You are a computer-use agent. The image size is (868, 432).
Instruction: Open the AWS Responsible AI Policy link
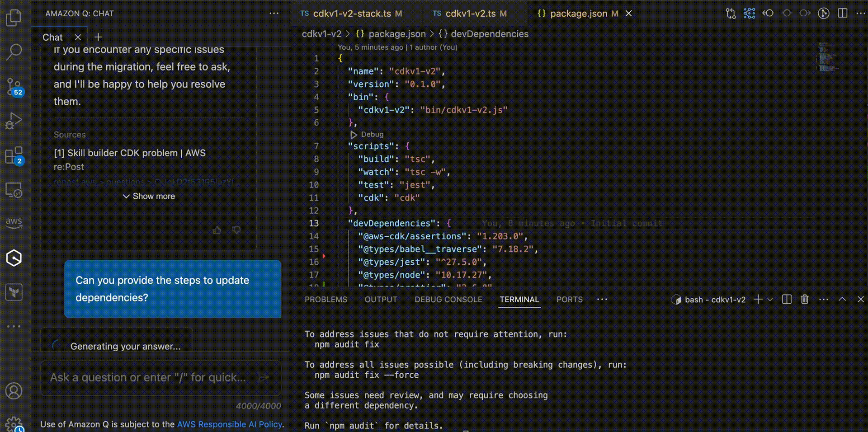(x=230, y=424)
